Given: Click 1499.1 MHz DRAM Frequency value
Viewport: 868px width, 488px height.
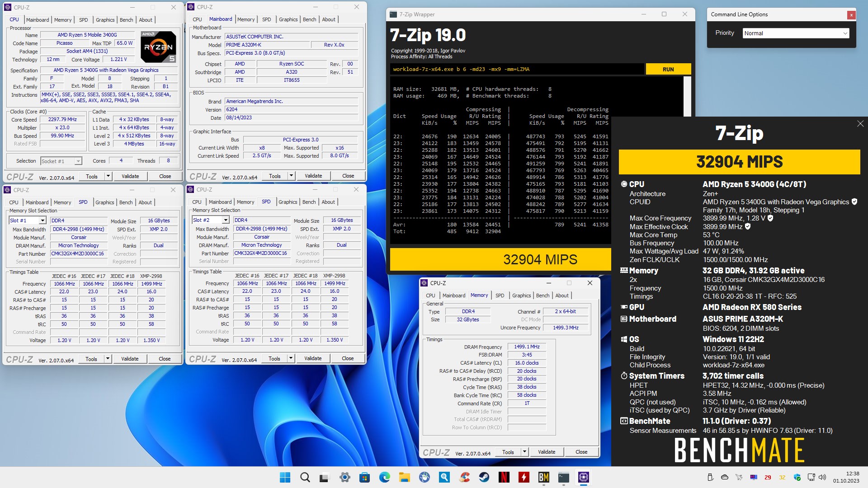Looking at the screenshot, I should tap(527, 347).
